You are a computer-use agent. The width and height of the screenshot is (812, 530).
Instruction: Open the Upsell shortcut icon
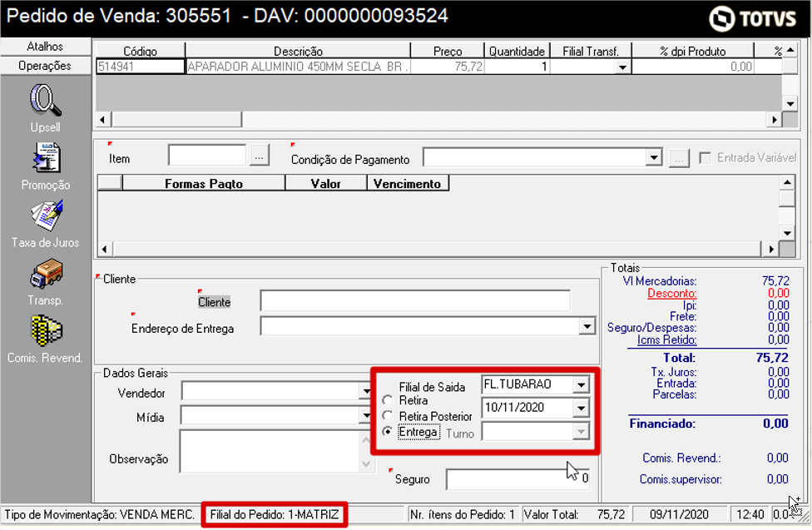46,100
